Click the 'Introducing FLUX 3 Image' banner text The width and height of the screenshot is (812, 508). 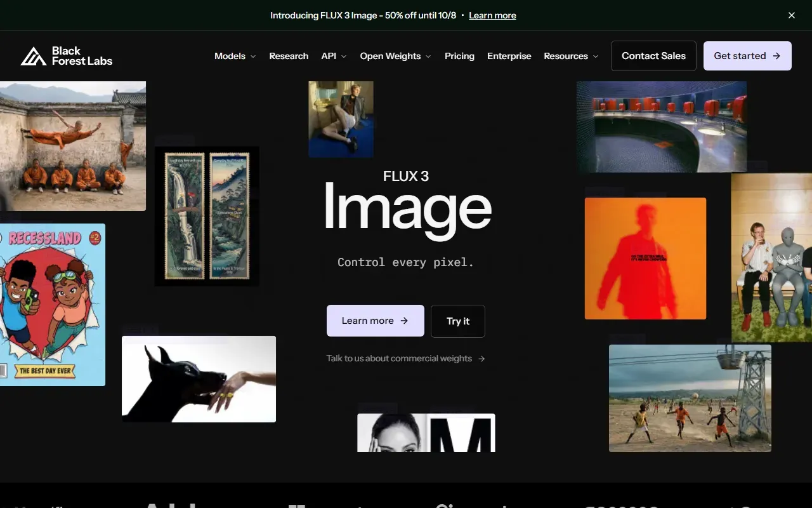coord(363,15)
